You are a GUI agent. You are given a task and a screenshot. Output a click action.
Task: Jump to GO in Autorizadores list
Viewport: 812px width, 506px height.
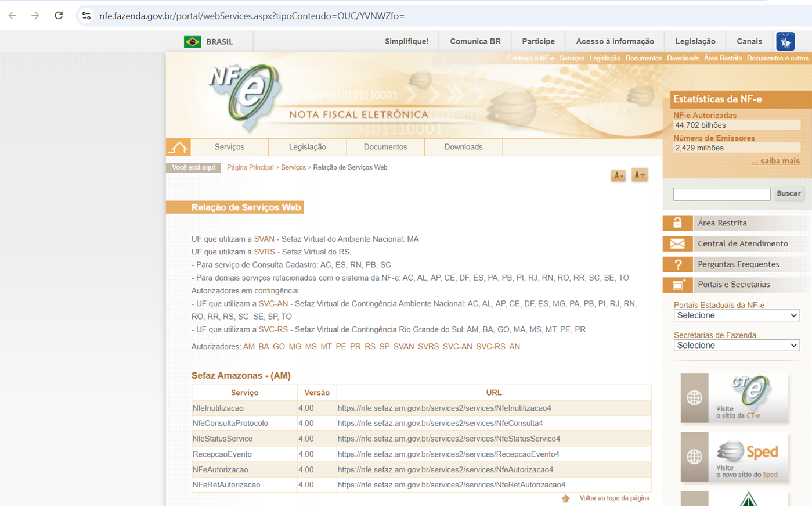[x=279, y=347]
